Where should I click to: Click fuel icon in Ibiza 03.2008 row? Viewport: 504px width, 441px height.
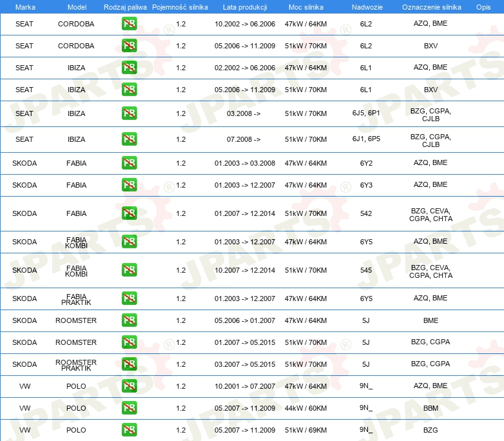[129, 113]
